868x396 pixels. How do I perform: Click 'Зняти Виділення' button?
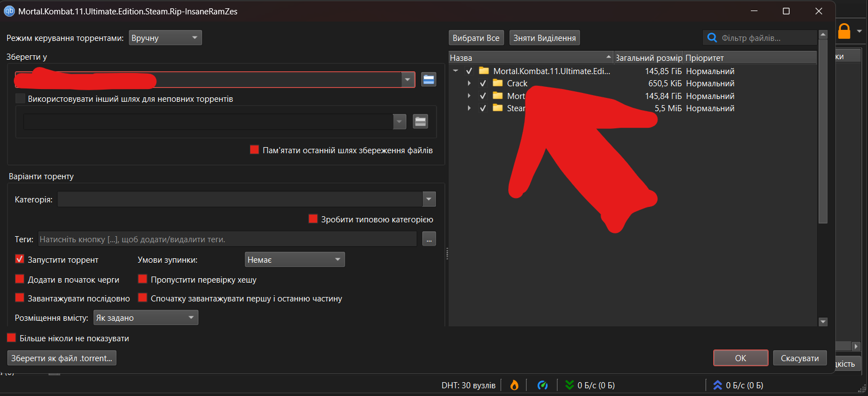[x=545, y=38]
